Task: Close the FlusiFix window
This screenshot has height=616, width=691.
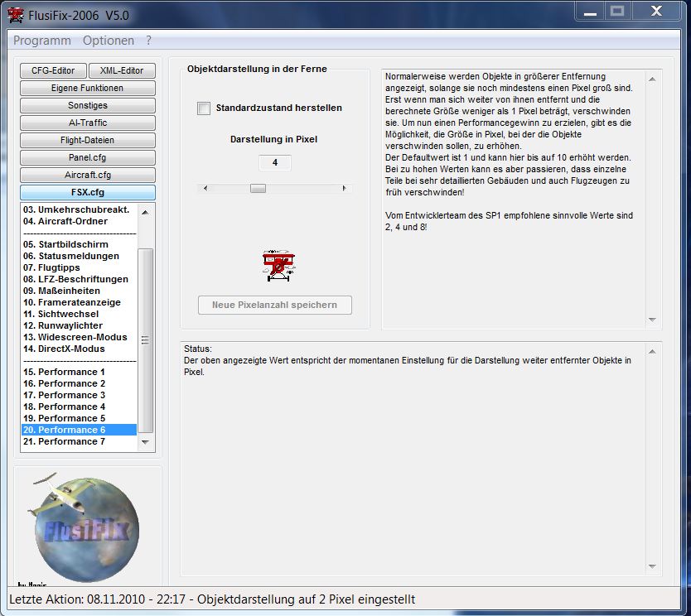Action: coord(657,12)
